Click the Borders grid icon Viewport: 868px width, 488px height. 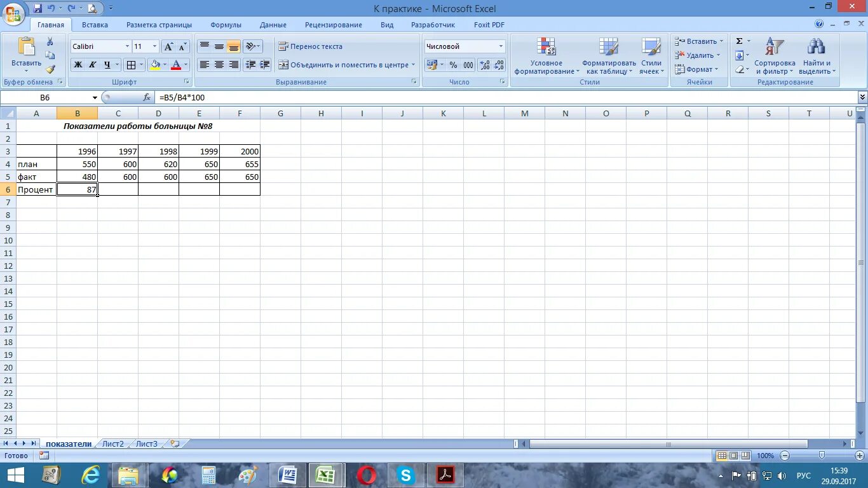130,65
